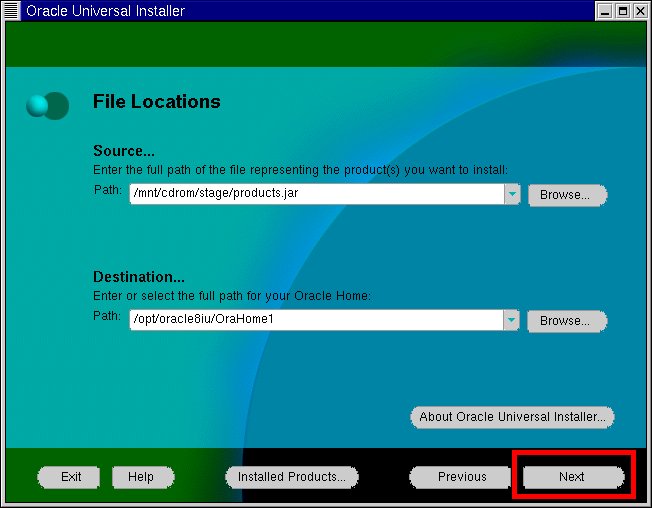Open Help for the installer
The image size is (652, 508).
(143, 477)
